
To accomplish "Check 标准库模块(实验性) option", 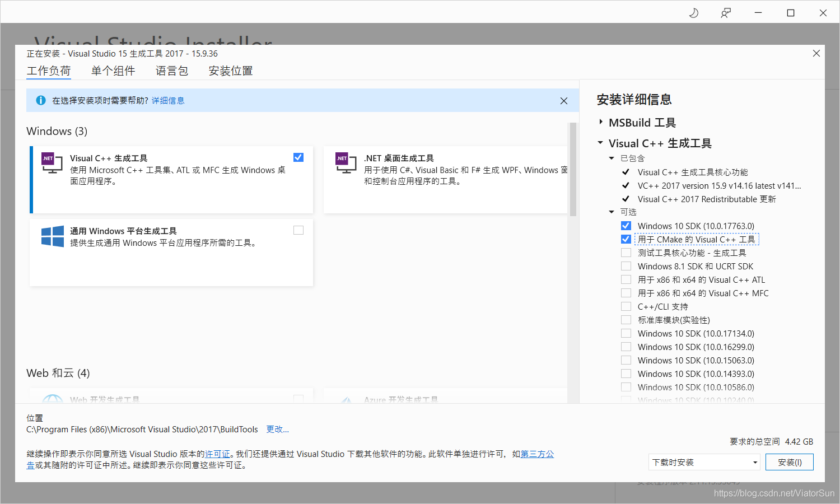I will tap(626, 320).
